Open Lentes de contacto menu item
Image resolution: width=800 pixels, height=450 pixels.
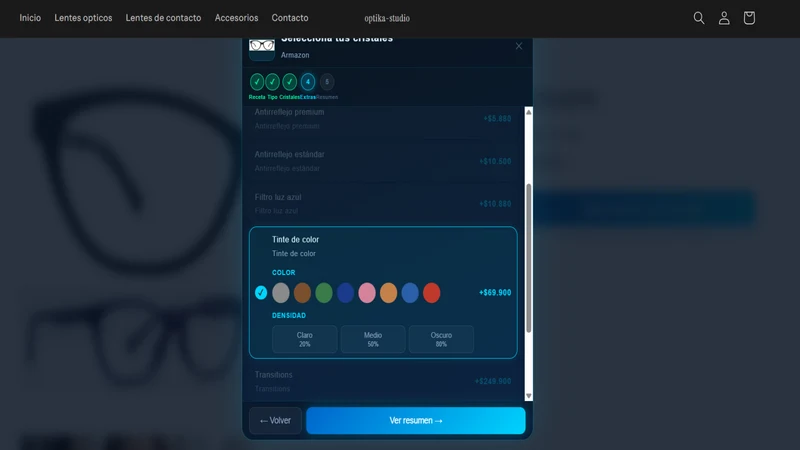163,18
